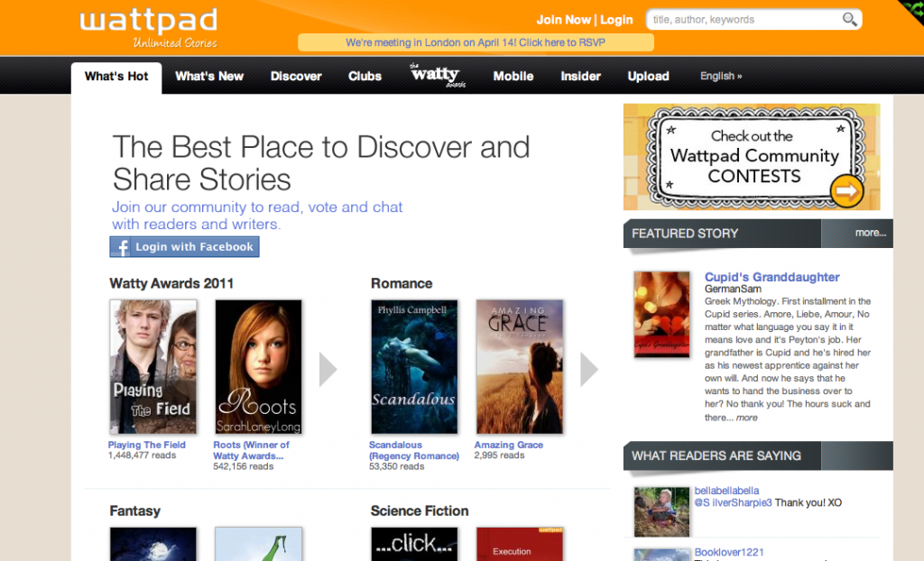
Task: Click the search magnifier icon
Action: [x=849, y=18]
